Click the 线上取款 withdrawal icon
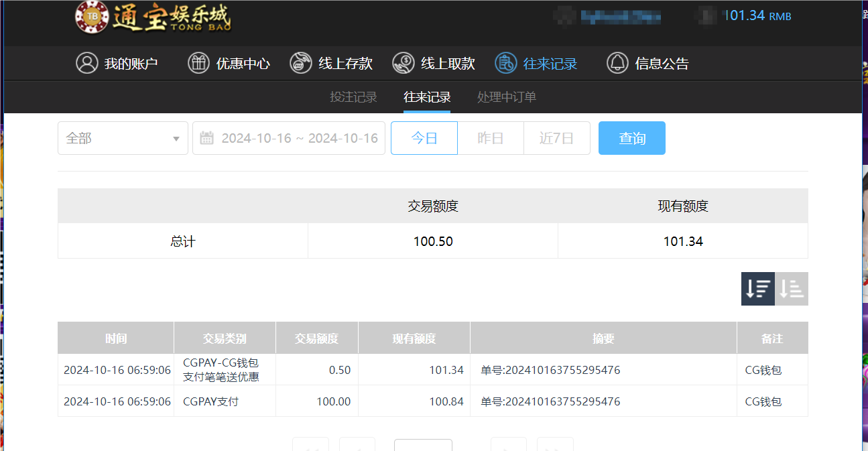Image resolution: width=868 pixels, height=451 pixels. click(403, 63)
